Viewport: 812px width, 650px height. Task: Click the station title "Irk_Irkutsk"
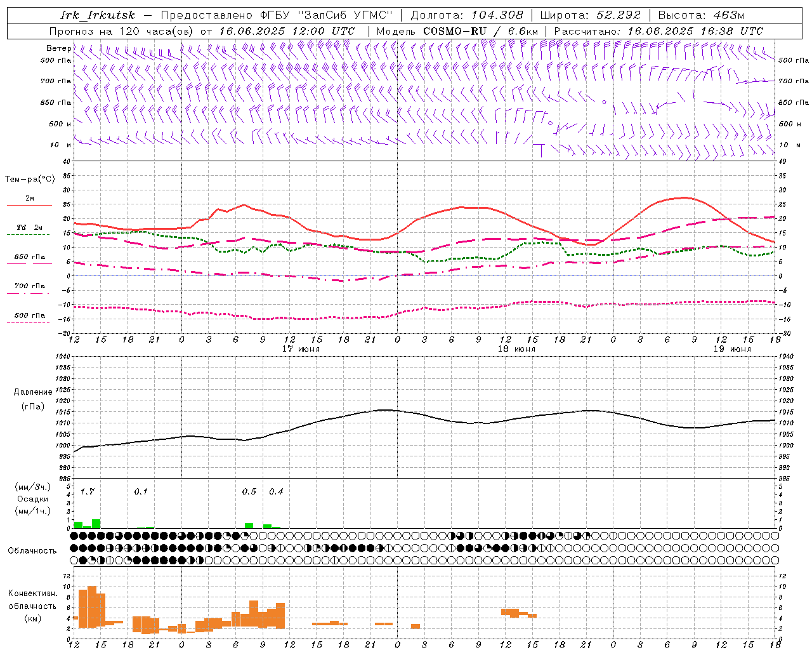pyautogui.click(x=98, y=15)
